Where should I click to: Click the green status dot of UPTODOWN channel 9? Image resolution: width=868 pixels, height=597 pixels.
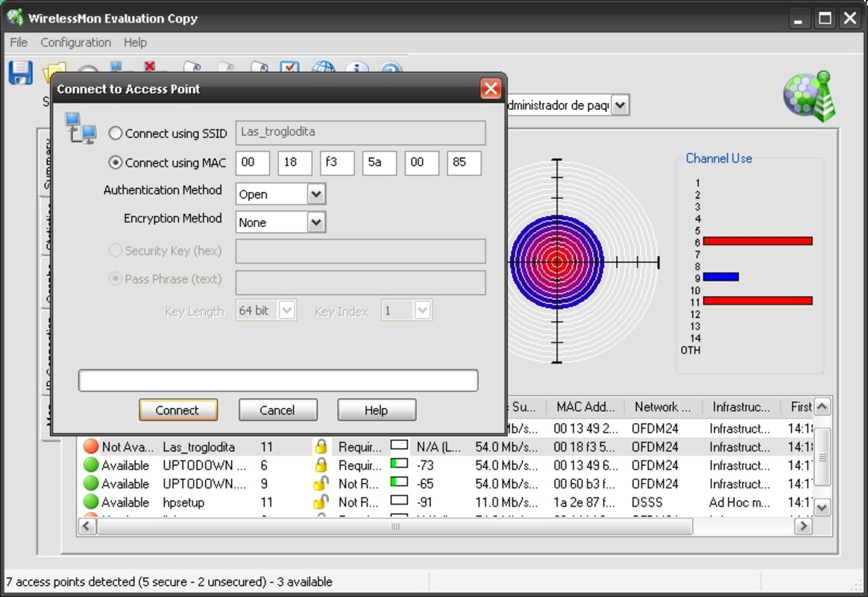pos(91,484)
